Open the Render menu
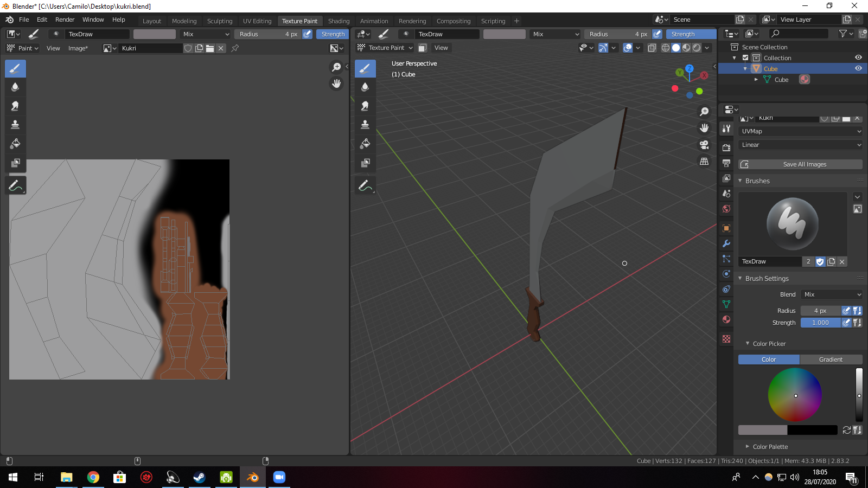Screen dimensions: 868x488 65,20
